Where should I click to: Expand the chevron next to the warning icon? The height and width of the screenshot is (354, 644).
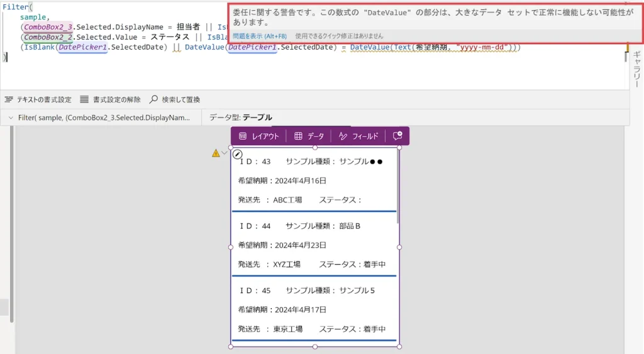(225, 153)
